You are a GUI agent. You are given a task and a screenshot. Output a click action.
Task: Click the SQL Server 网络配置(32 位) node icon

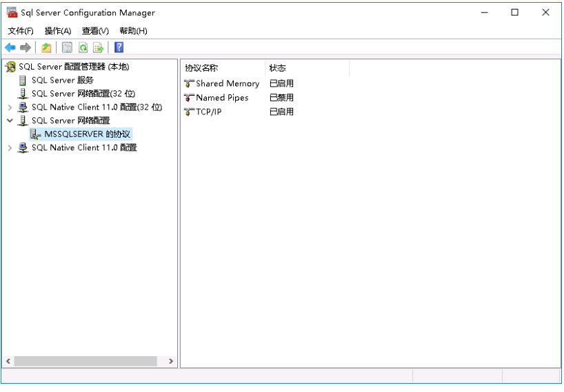(x=23, y=94)
